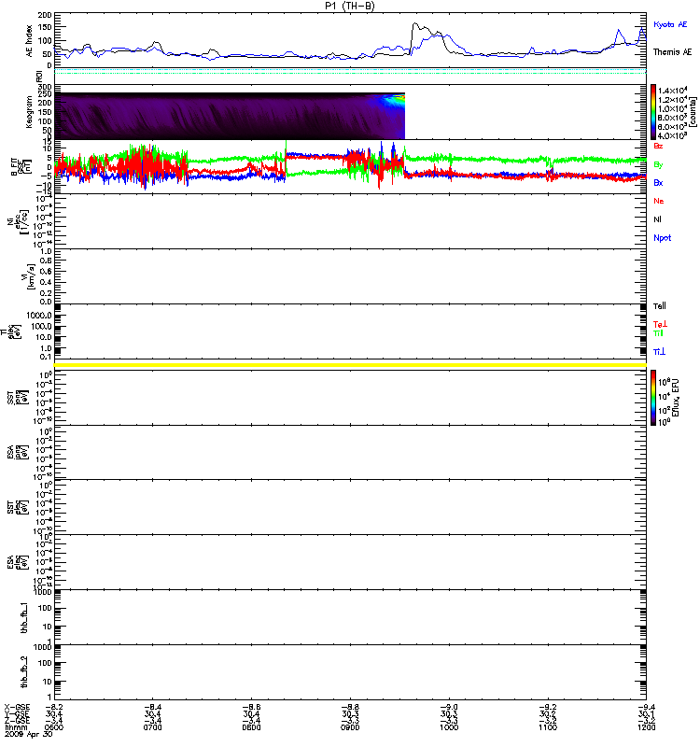Click the AE Index axis label

[30, 41]
